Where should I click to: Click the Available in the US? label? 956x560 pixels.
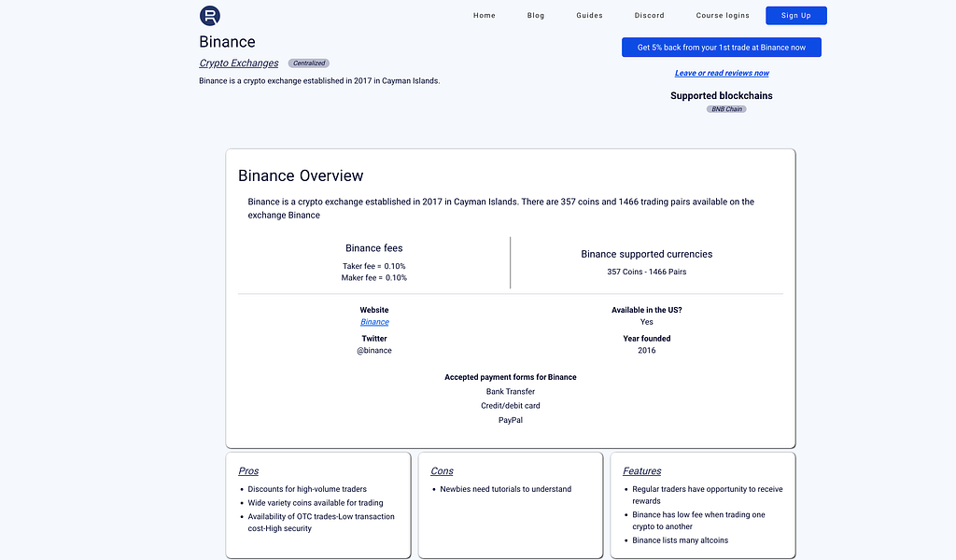tap(646, 310)
